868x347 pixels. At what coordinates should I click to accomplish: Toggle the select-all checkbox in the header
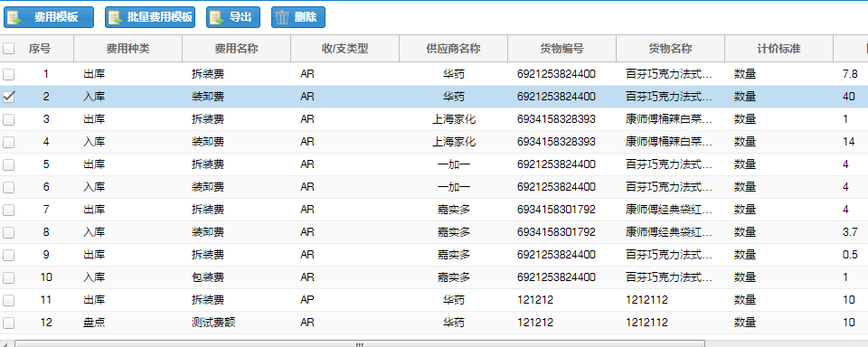(x=9, y=49)
